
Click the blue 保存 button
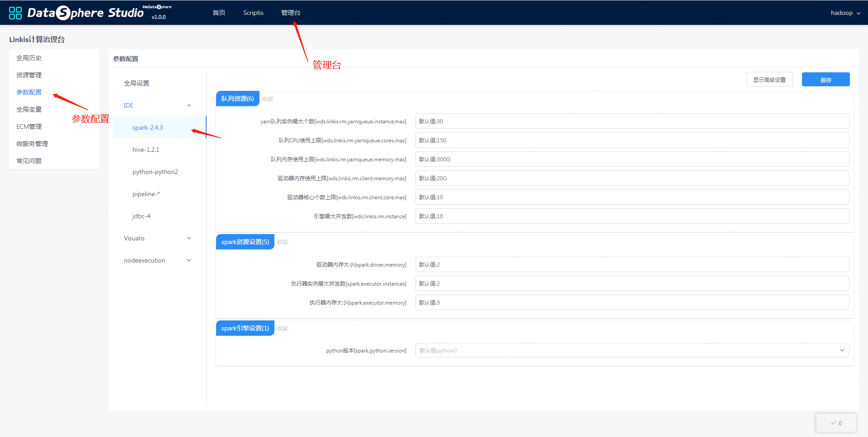826,80
